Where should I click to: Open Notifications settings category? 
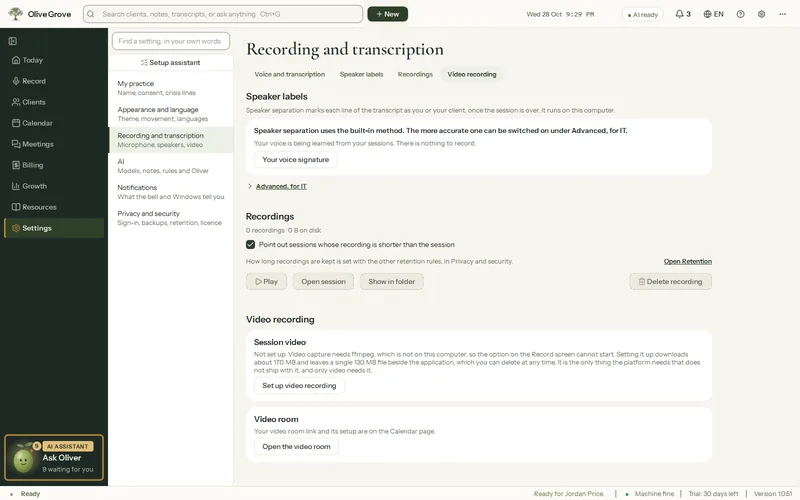(x=171, y=192)
